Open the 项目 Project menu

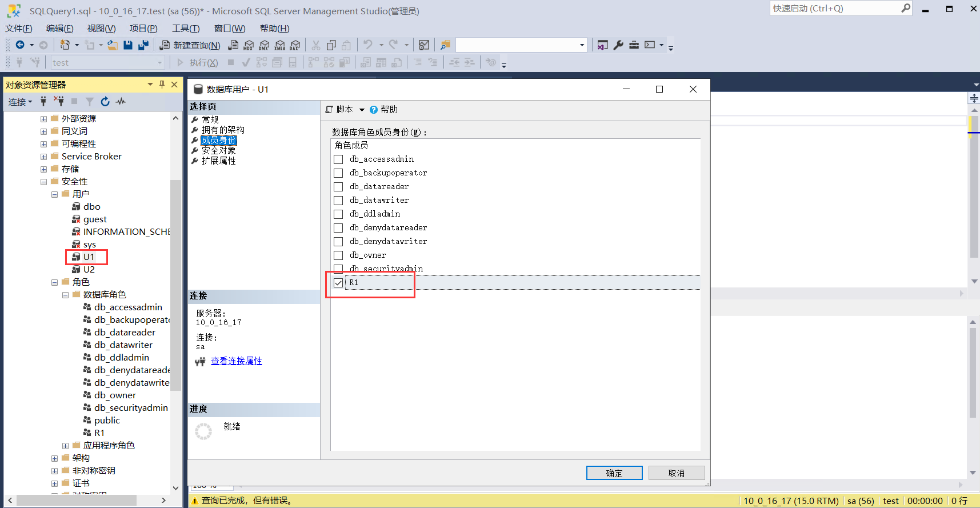click(x=143, y=29)
